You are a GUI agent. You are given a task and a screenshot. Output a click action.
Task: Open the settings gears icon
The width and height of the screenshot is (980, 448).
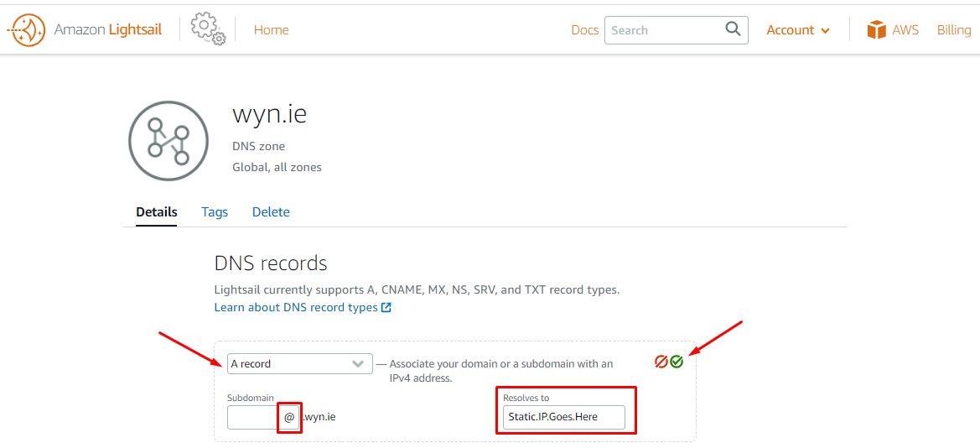(x=208, y=29)
